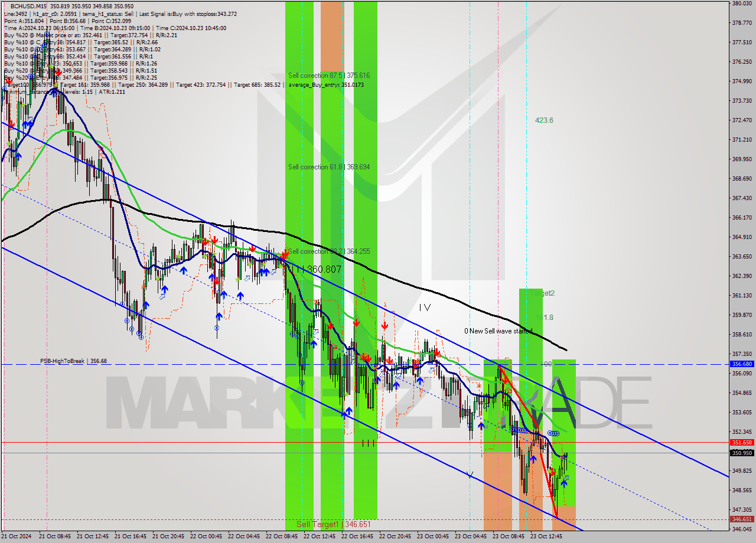Viewport: 756px width, 543px height.
Task: Select the 'Sell correction 61.8 | 369.694' label
Action: pyautogui.click(x=329, y=167)
